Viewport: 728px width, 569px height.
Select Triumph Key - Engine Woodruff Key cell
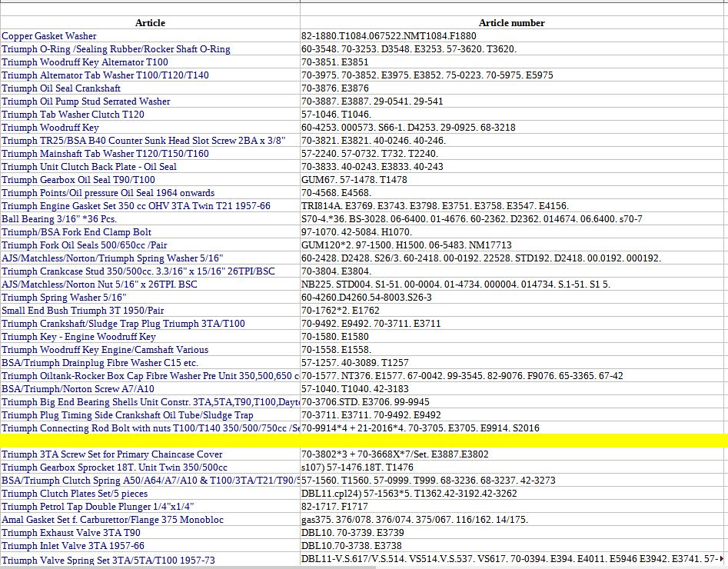click(x=150, y=336)
